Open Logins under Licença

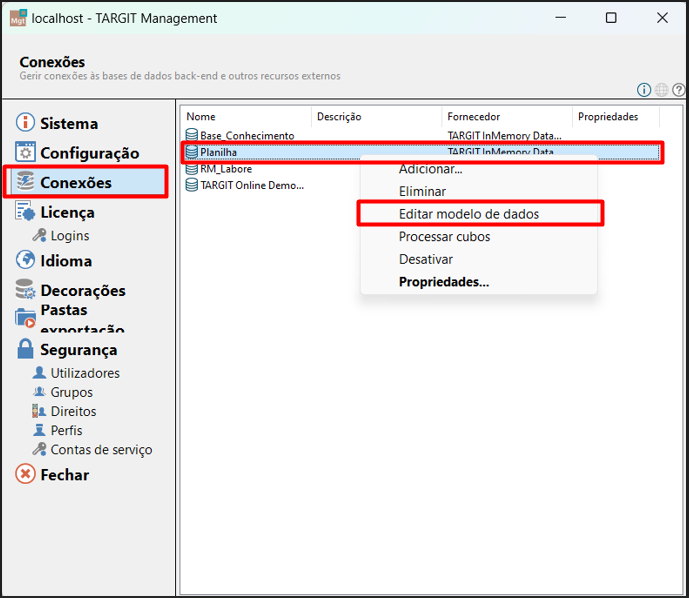click(70, 236)
